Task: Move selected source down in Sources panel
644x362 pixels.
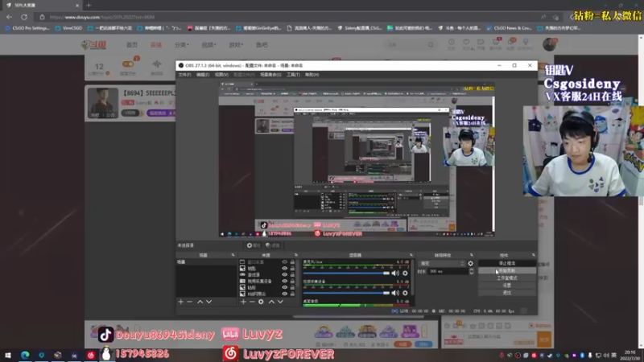Action: [280, 302]
